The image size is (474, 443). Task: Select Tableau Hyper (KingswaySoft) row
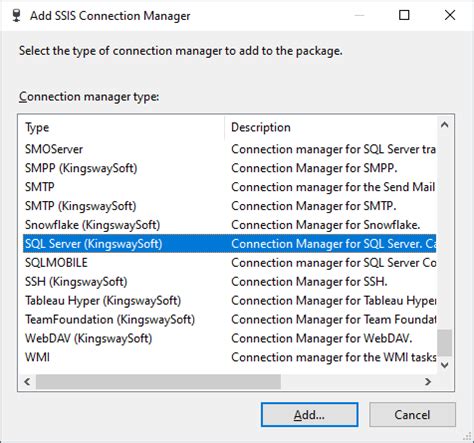[x=229, y=301]
